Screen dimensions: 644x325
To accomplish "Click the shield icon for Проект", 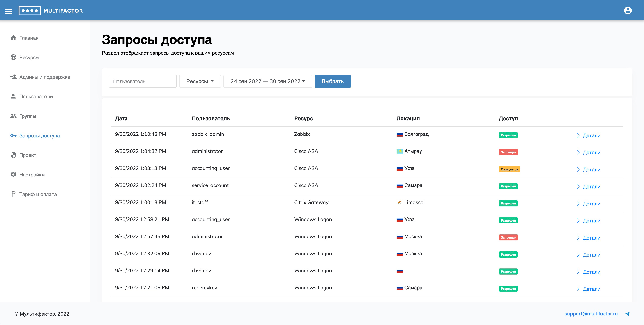I will (13, 155).
